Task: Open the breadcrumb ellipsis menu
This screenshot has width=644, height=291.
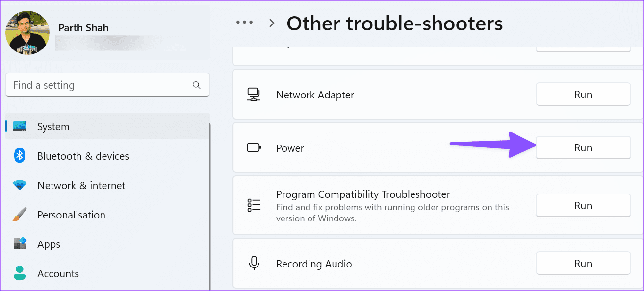Action: (x=245, y=23)
